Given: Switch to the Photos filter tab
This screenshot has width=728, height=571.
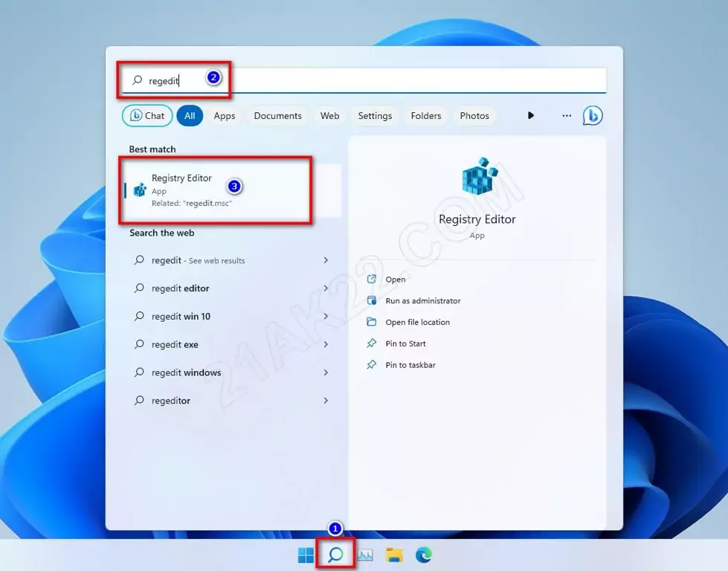Looking at the screenshot, I should [x=474, y=115].
